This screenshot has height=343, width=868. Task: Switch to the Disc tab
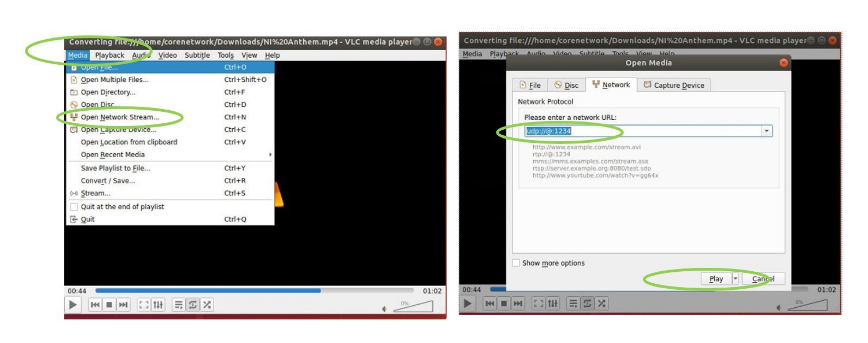coord(566,85)
